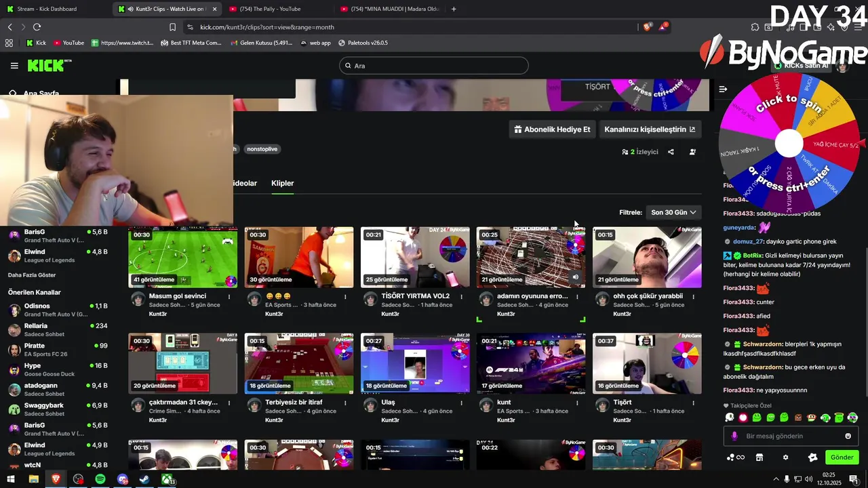Show hidden system tray icons chevron
The width and height of the screenshot is (868, 488).
click(x=776, y=479)
